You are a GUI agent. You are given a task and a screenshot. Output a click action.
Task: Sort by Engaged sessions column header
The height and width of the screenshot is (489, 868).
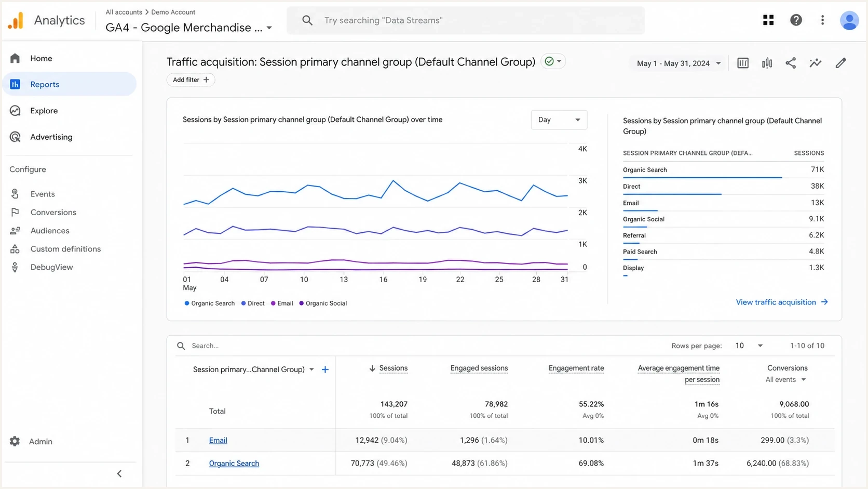click(x=479, y=368)
